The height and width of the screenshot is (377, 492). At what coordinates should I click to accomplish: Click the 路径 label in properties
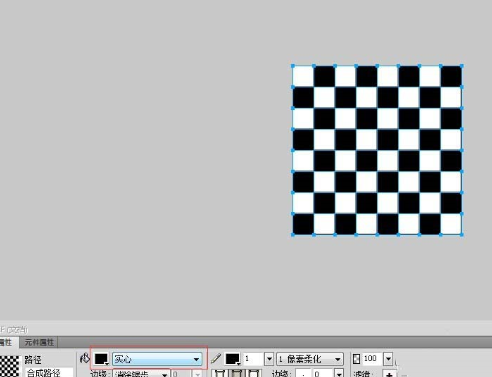(33, 360)
